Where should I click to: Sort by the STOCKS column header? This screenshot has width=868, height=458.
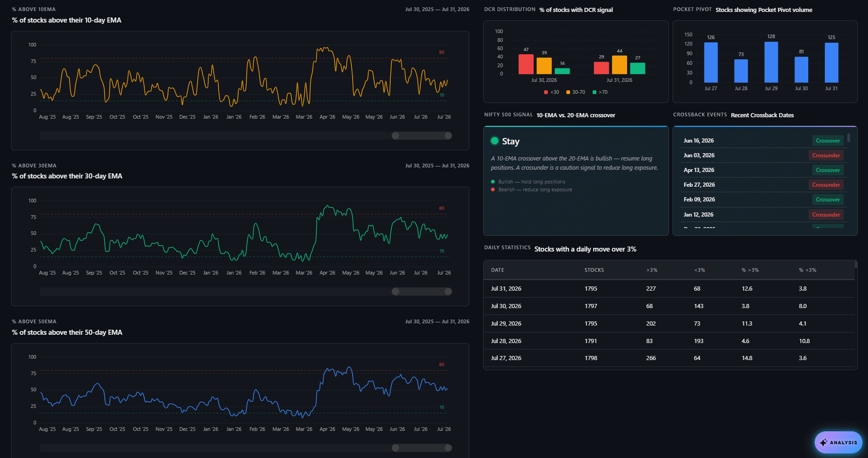pyautogui.click(x=594, y=270)
